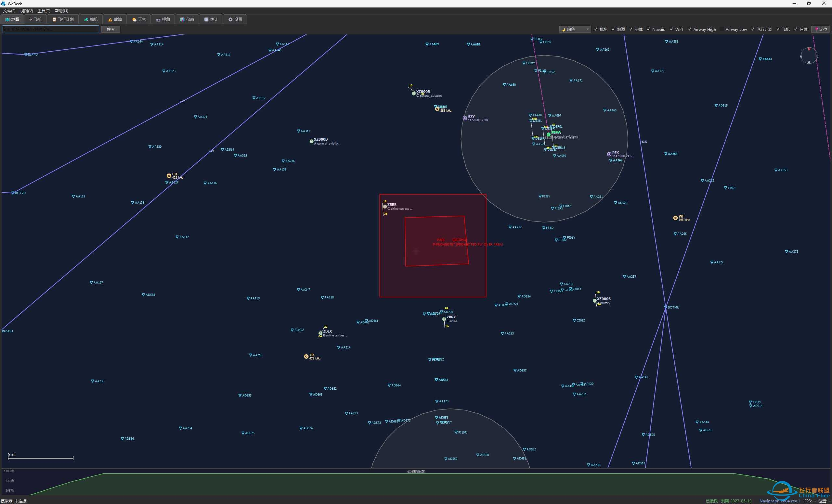Open the 文件(F) menu
The width and height of the screenshot is (832, 504).
click(9, 11)
